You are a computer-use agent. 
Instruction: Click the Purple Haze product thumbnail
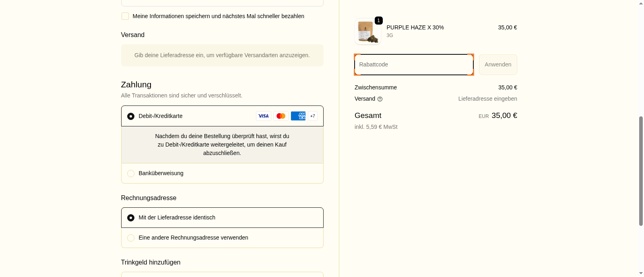(x=367, y=31)
